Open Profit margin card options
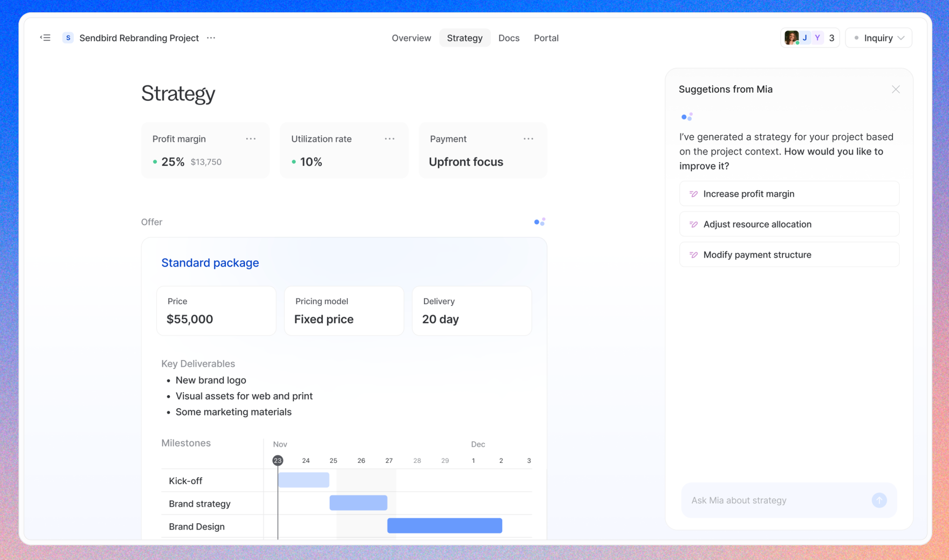This screenshot has height=560, width=949. pos(251,139)
